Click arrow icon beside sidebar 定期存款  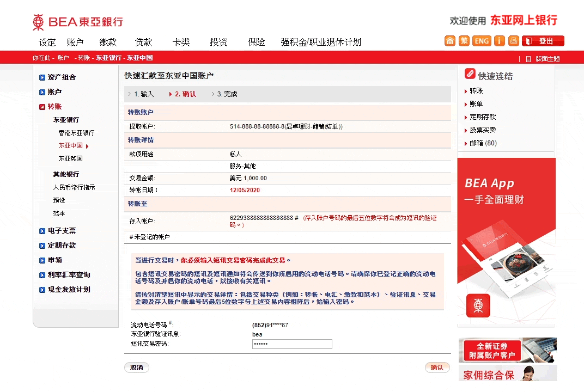click(x=42, y=246)
